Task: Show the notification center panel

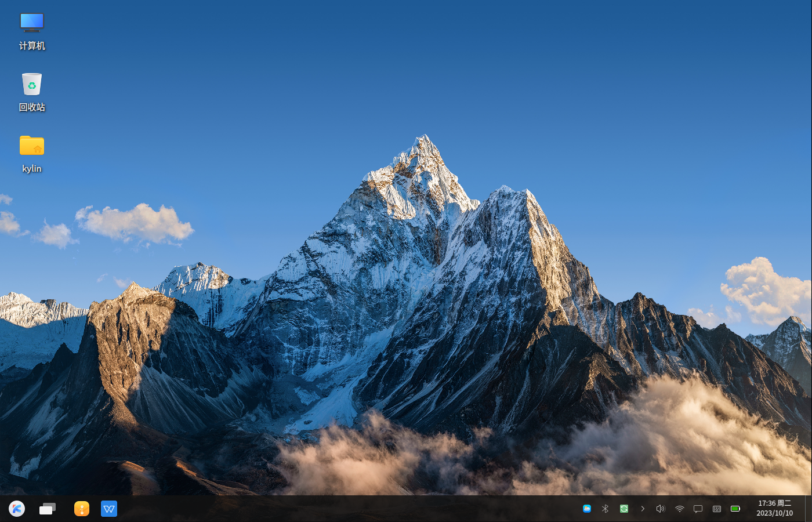Action: click(x=698, y=509)
